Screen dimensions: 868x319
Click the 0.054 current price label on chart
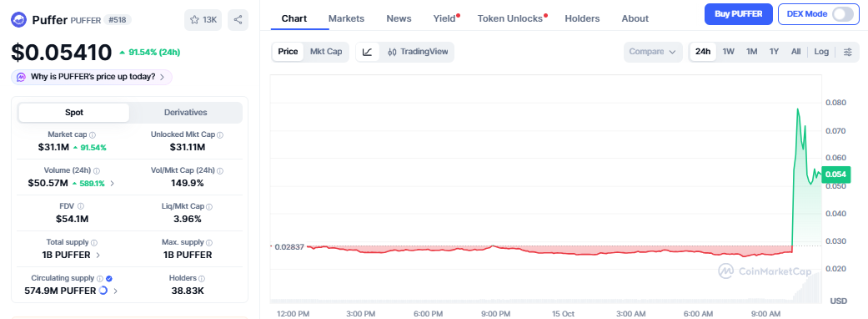(835, 175)
